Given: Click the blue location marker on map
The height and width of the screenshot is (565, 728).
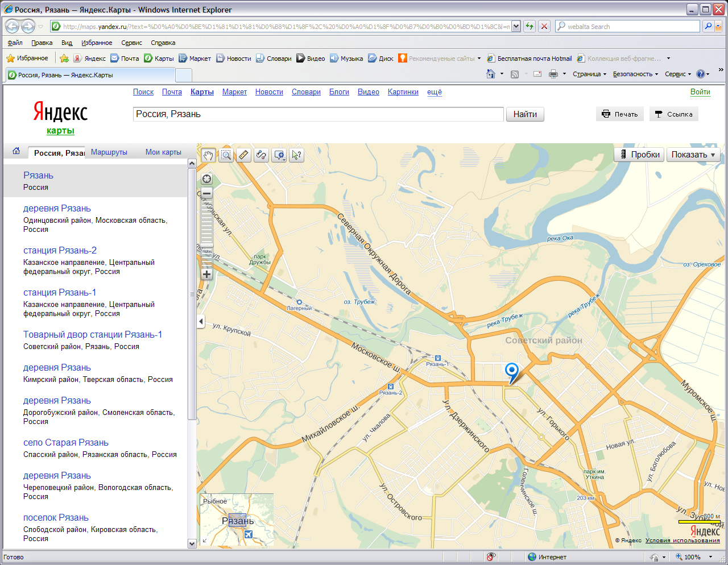Looking at the screenshot, I should (x=512, y=373).
